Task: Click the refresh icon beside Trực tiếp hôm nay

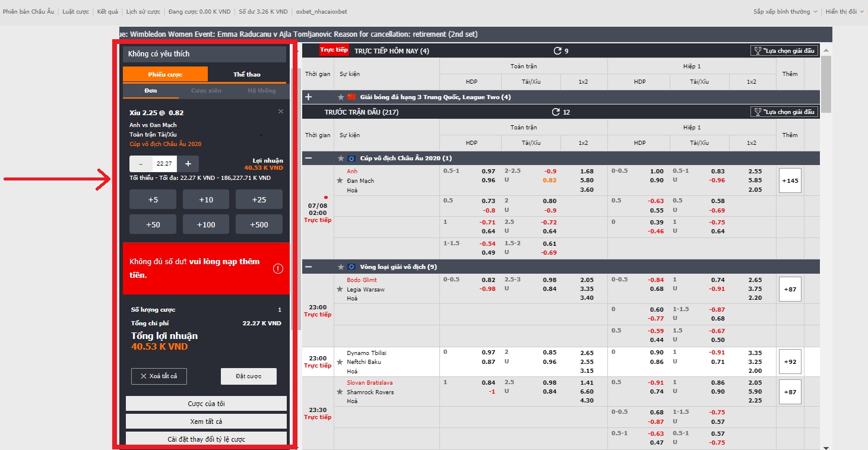Action: tap(557, 51)
